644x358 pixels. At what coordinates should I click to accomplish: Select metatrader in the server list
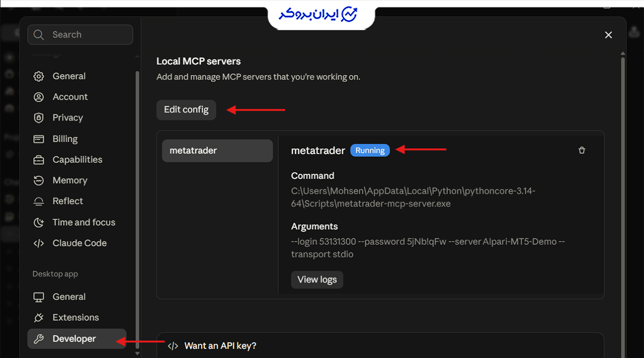click(217, 151)
